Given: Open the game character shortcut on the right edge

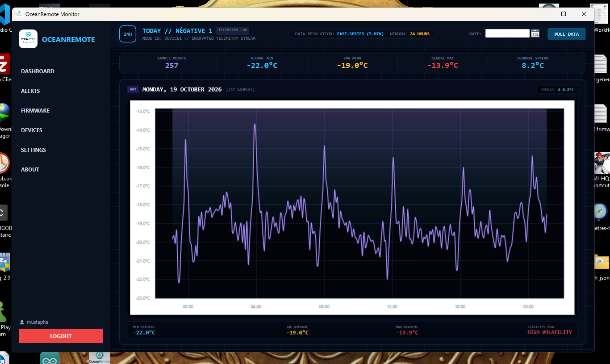Looking at the screenshot, I should click(x=602, y=163).
